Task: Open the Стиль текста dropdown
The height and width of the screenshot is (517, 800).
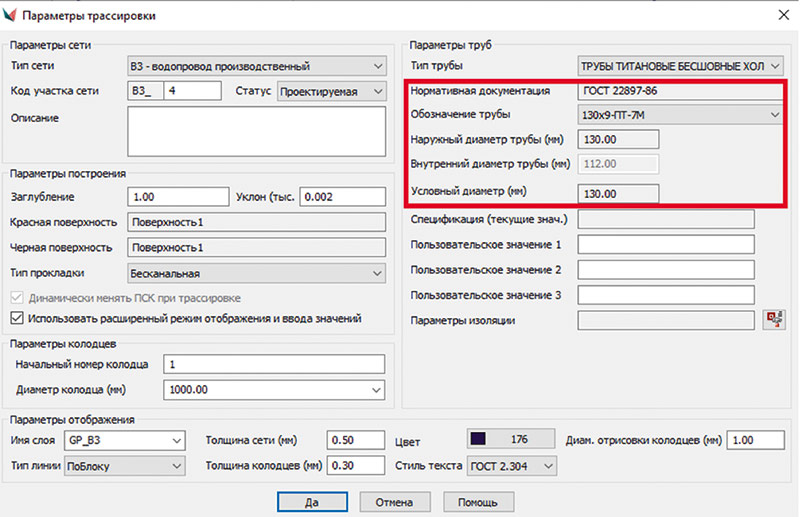Action: [512, 466]
